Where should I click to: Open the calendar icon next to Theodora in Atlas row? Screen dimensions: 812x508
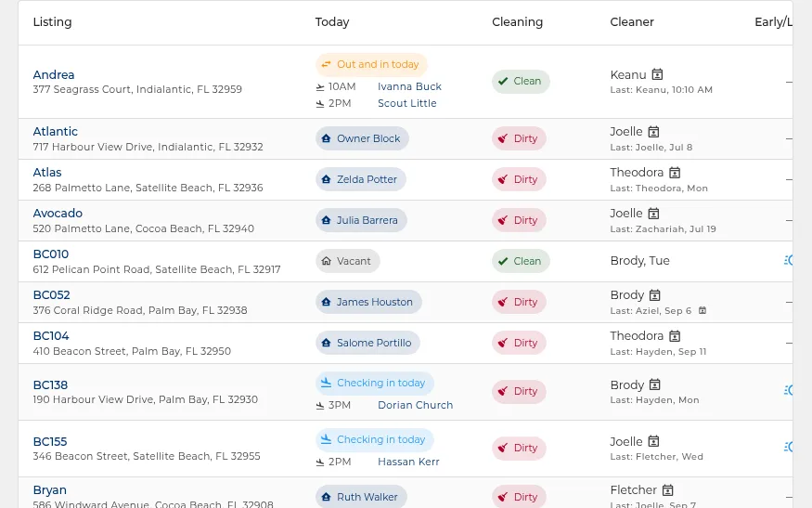(x=675, y=173)
